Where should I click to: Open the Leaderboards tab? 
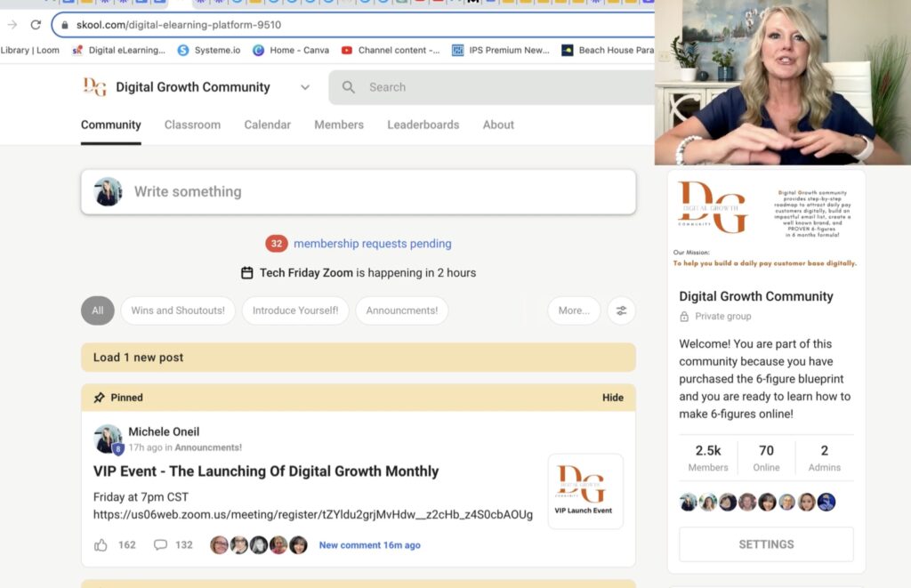(423, 125)
